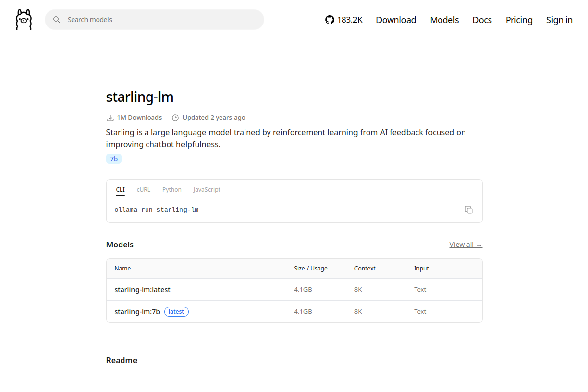Click 8K in starling-lm:7b row
The height and width of the screenshot is (392, 588).
click(358, 312)
